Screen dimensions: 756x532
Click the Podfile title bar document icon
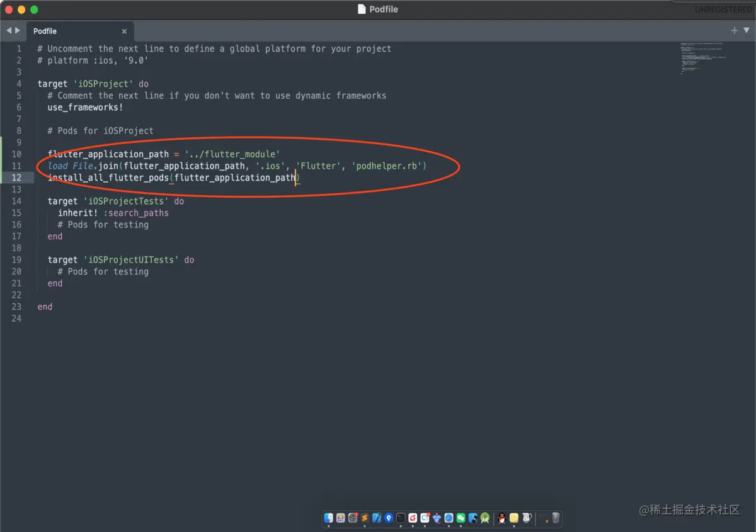(x=362, y=9)
